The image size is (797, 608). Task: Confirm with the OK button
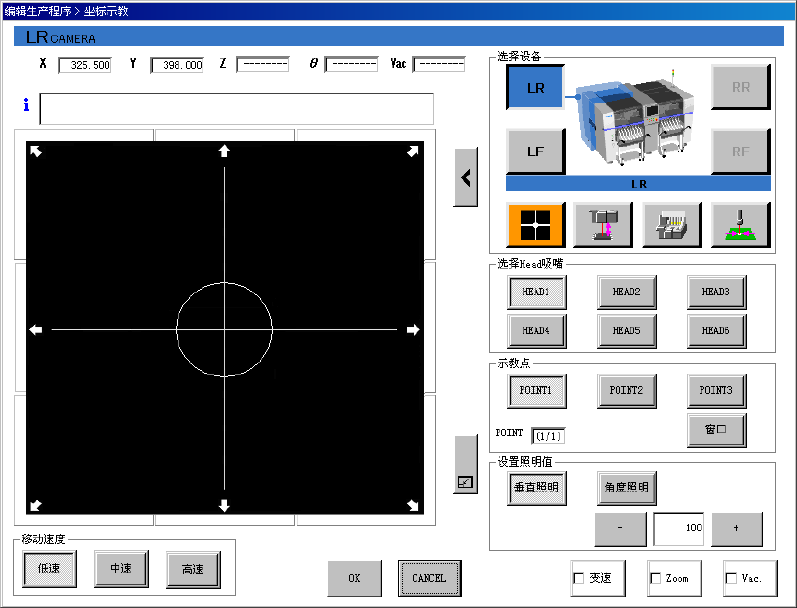pyautogui.click(x=354, y=579)
